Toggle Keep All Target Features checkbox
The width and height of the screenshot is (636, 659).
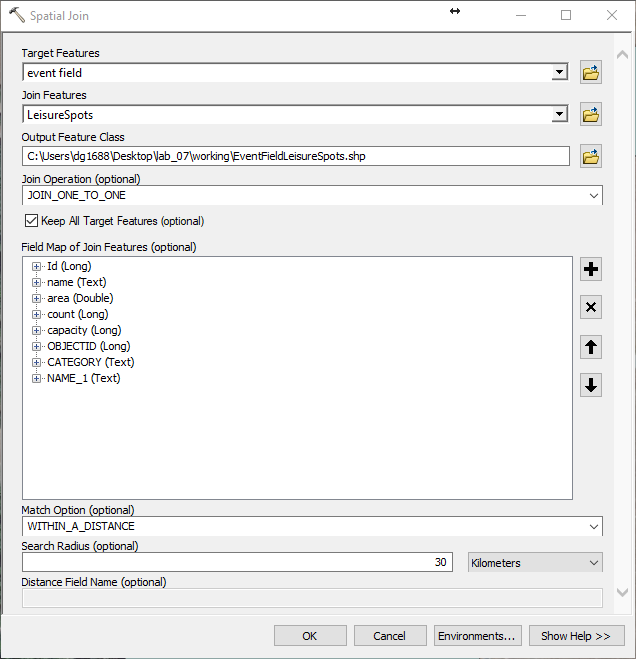click(x=32, y=221)
